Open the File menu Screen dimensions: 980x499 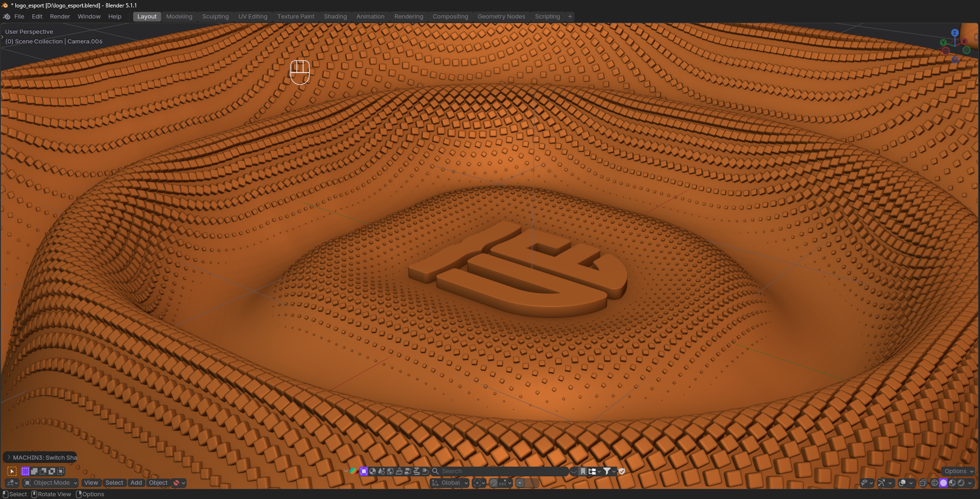point(19,17)
